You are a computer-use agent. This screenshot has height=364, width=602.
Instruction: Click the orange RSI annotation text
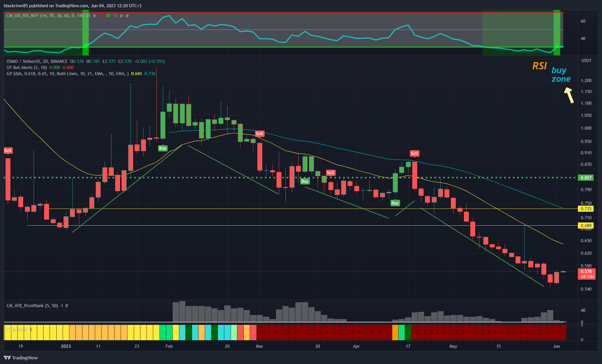(x=540, y=66)
